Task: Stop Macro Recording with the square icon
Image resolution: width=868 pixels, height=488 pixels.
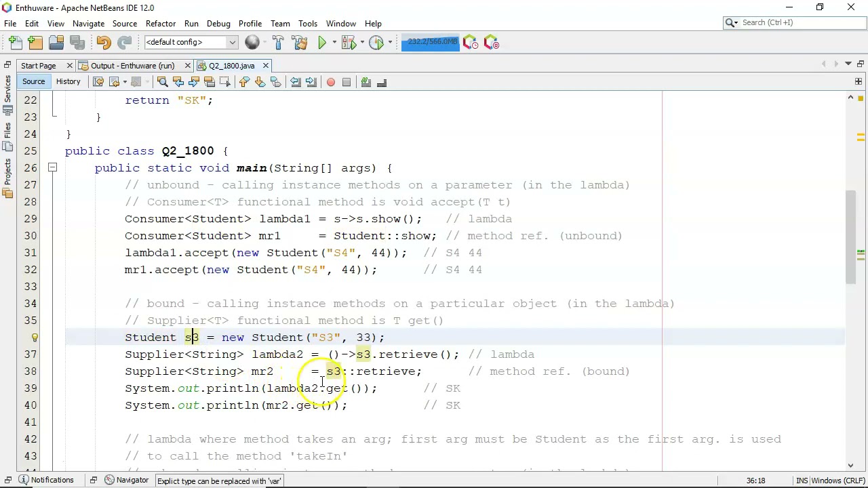Action: [347, 82]
